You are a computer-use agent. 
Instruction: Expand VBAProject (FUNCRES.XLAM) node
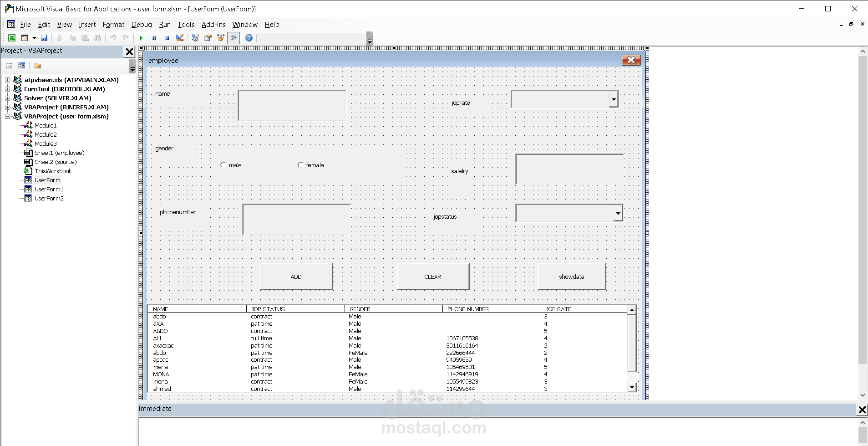click(7, 107)
